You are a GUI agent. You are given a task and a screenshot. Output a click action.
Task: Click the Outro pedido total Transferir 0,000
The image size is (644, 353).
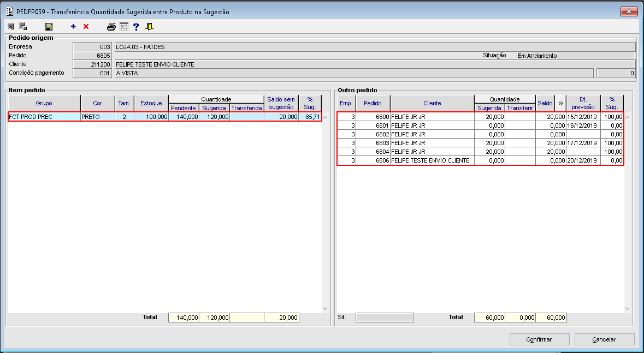click(521, 318)
